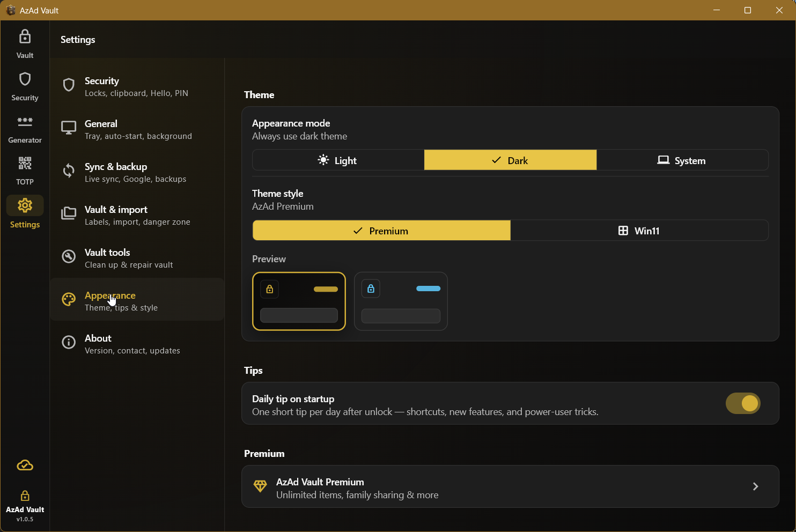Click the 'Theme' section heading
Image resolution: width=796 pixels, height=532 pixels.
259,95
